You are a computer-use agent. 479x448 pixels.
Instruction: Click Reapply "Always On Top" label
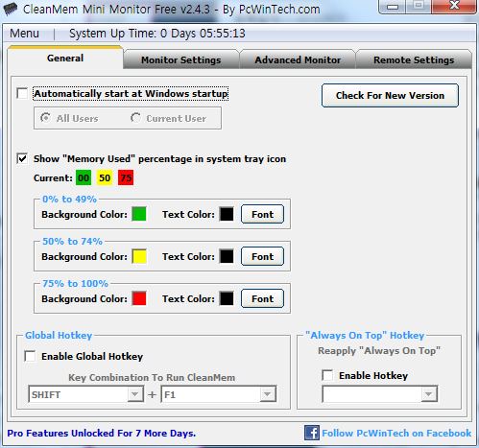tap(379, 351)
